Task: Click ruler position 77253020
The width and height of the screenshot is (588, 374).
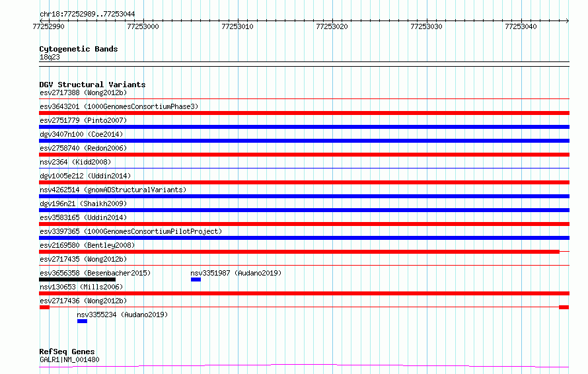Action: pyautogui.click(x=332, y=26)
